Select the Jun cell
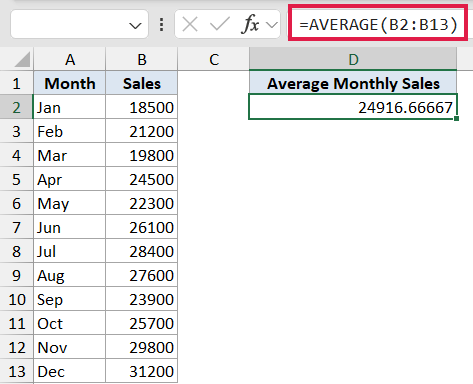The image size is (473, 384). (x=70, y=227)
